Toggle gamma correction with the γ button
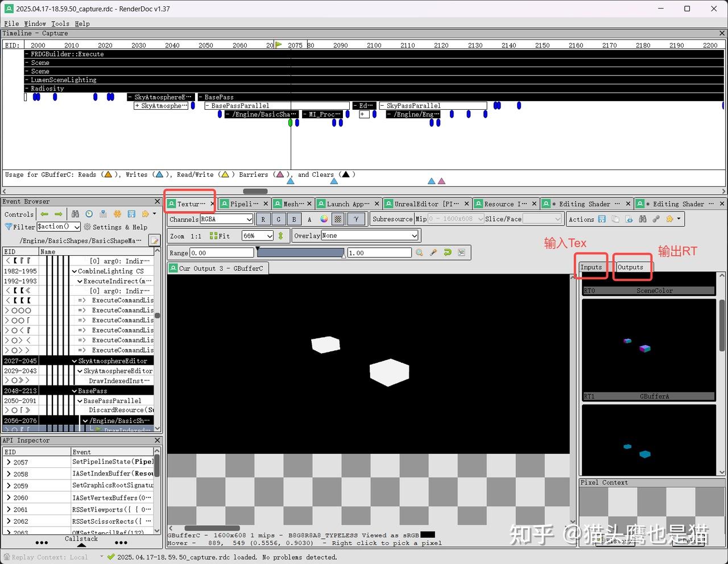 [x=357, y=219]
